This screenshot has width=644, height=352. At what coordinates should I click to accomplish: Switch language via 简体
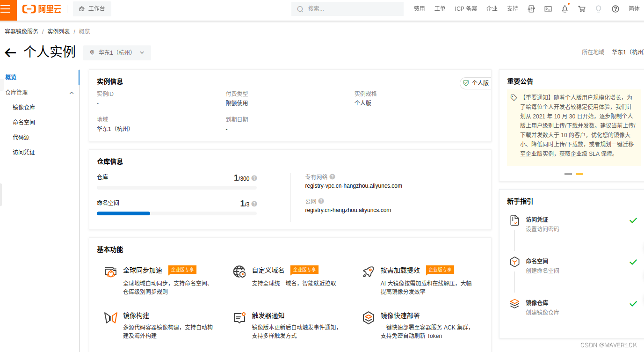pyautogui.click(x=634, y=9)
